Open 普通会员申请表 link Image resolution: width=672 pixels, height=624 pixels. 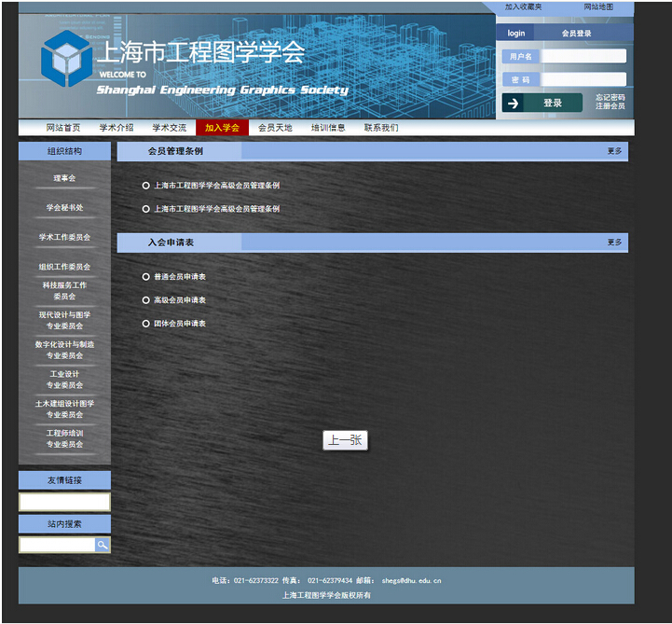pyautogui.click(x=180, y=277)
